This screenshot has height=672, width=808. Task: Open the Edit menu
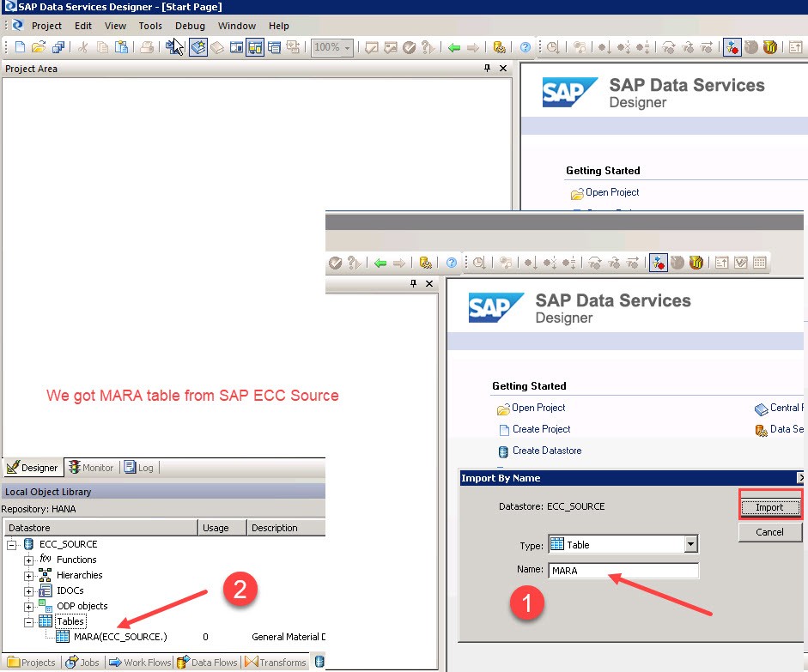[83, 26]
